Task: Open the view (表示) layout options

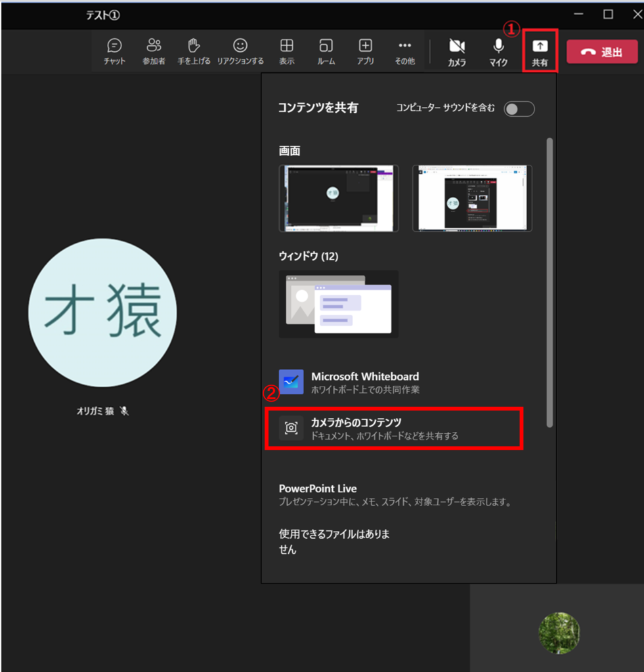Action: pyautogui.click(x=286, y=52)
